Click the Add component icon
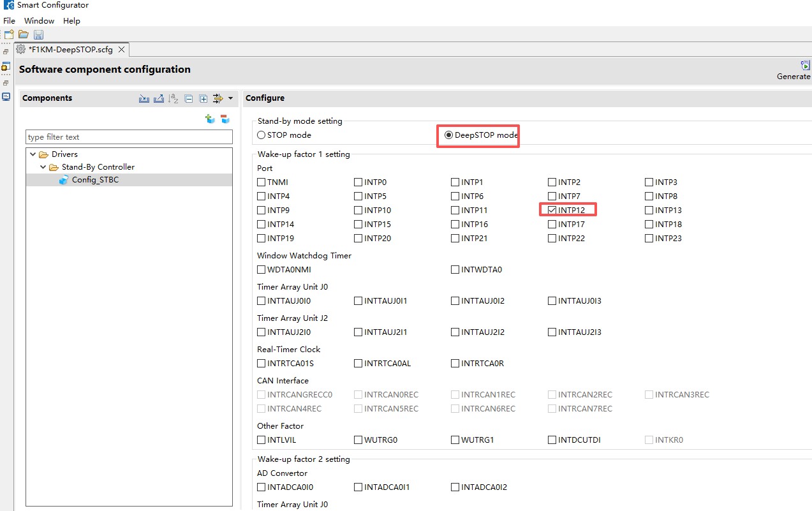This screenshot has height=511, width=812. point(210,119)
